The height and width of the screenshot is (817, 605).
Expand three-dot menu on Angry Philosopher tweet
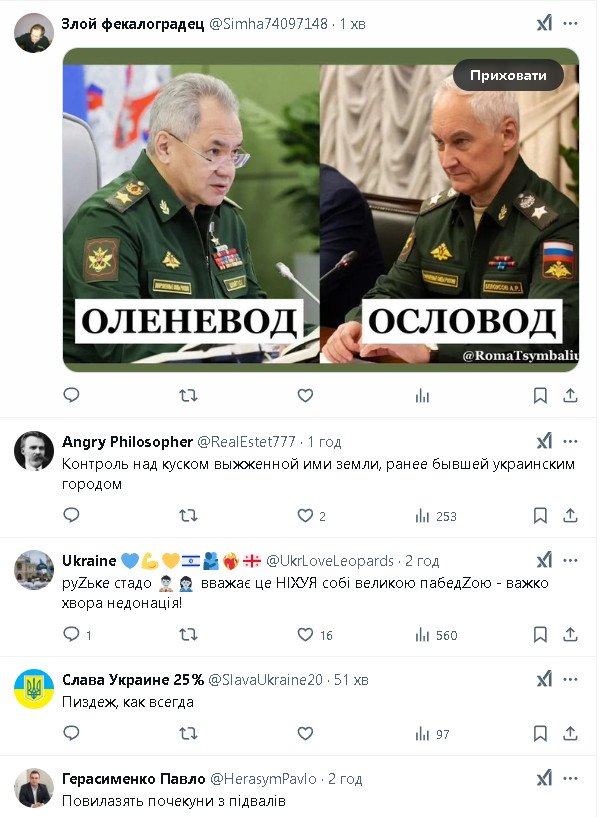571,442
